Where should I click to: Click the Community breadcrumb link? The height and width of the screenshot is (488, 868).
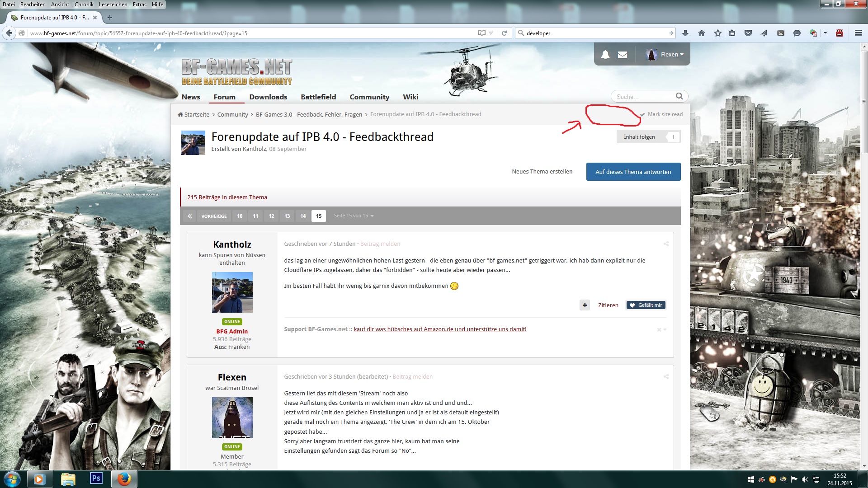point(232,115)
